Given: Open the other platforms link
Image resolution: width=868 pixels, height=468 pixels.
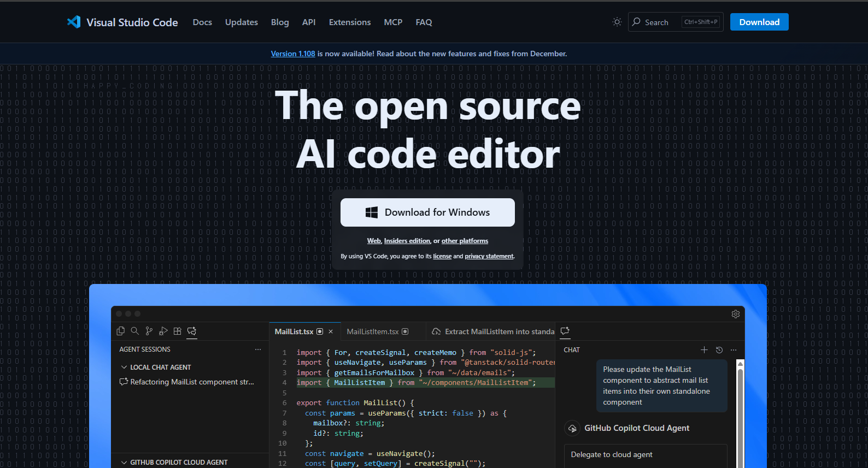Looking at the screenshot, I should pos(465,241).
